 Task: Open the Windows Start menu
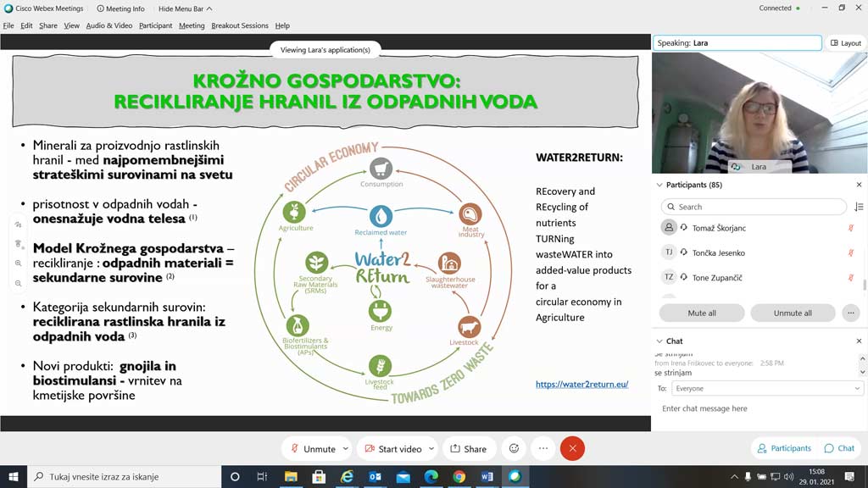14,476
